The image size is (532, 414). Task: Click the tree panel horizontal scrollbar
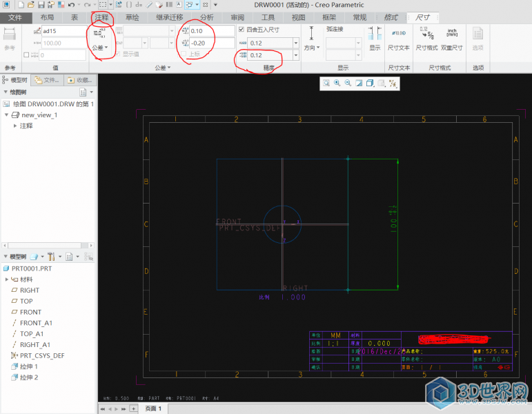coord(48,246)
